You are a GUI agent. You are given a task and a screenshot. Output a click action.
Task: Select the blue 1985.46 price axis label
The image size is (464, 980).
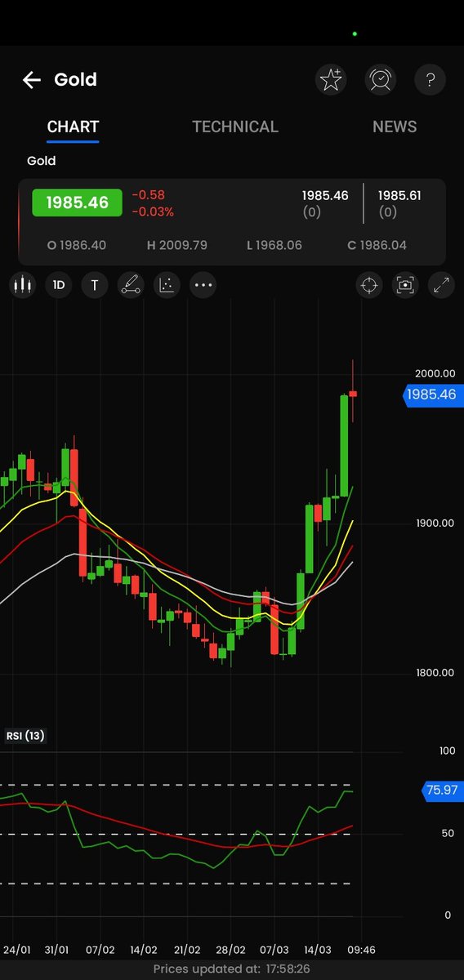point(431,394)
